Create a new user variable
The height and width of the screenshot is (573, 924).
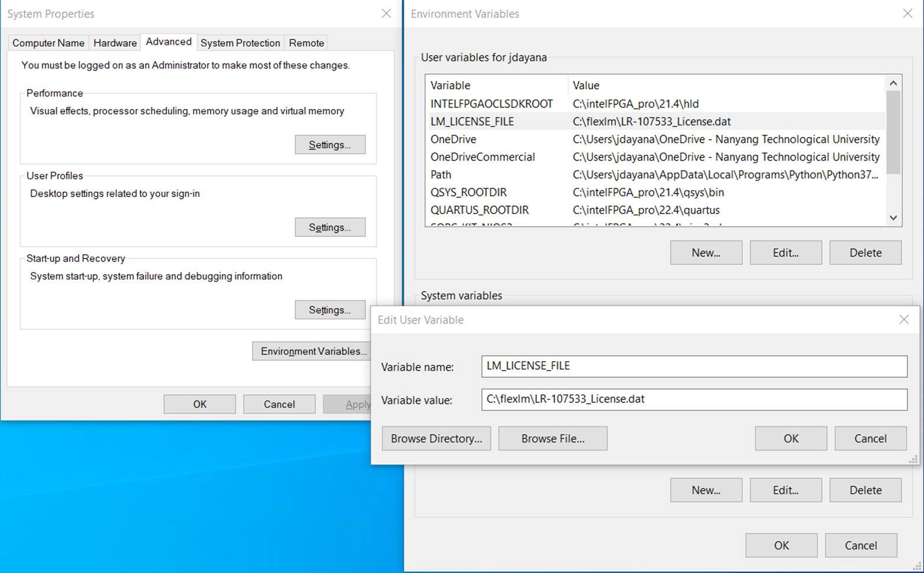point(706,253)
